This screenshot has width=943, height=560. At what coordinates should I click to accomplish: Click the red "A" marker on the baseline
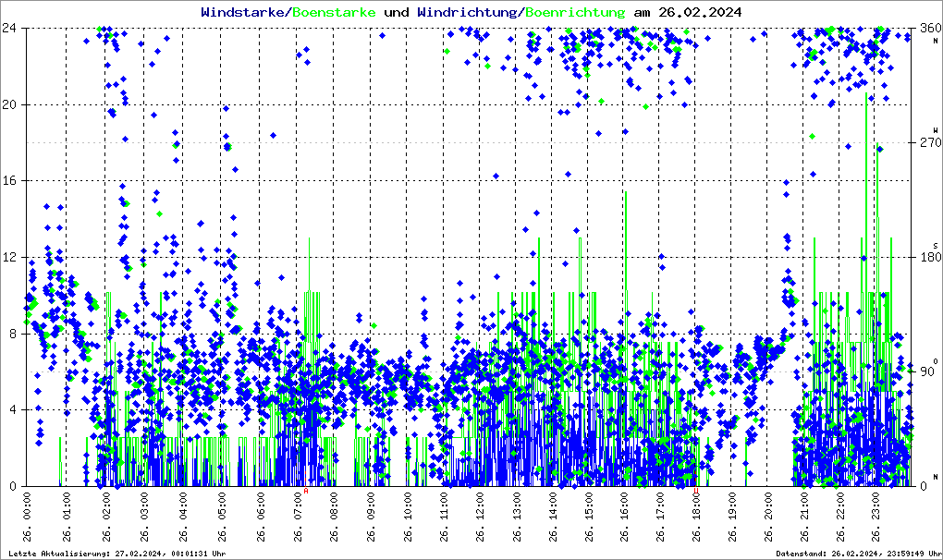click(306, 491)
